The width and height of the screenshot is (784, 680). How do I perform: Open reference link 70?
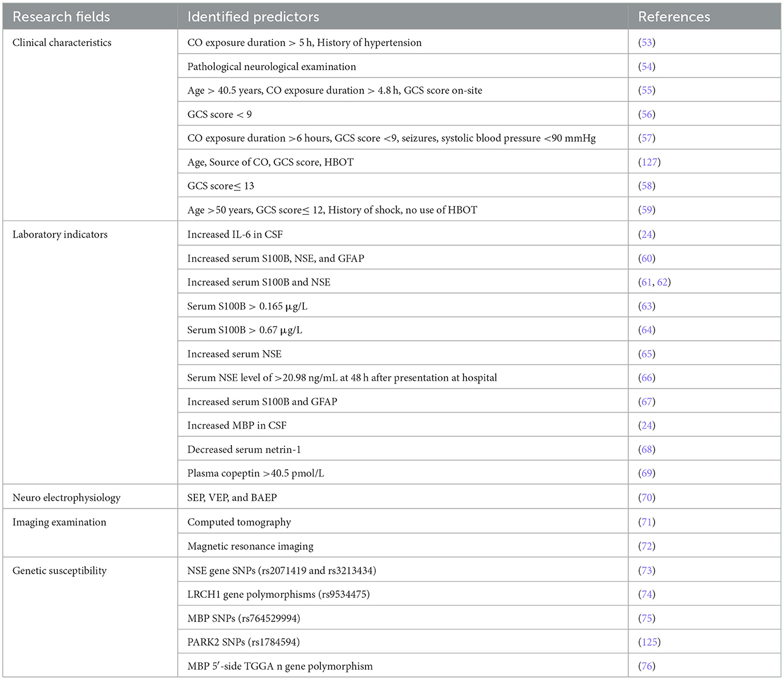click(647, 498)
